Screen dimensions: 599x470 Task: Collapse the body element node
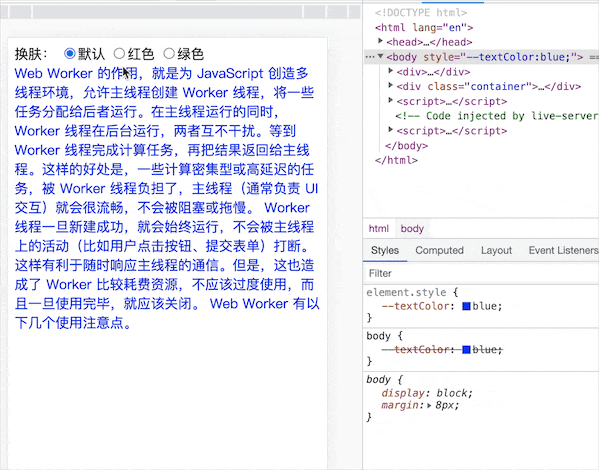[x=380, y=56]
